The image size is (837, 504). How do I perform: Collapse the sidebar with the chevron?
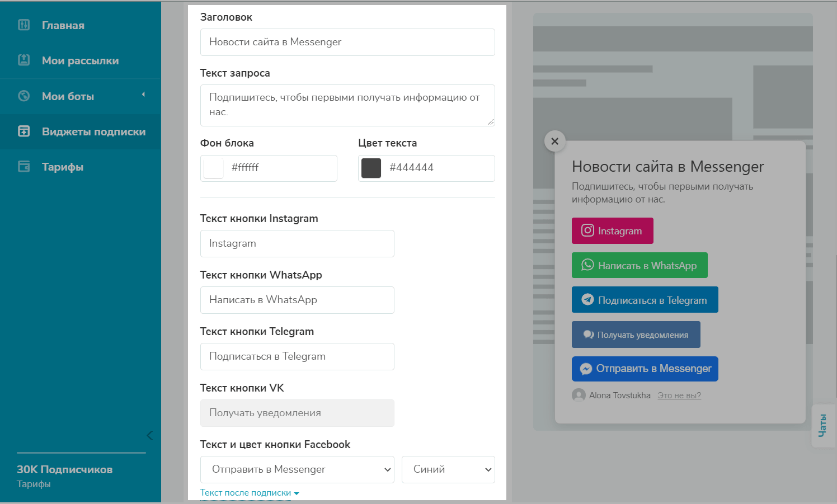[x=149, y=435]
